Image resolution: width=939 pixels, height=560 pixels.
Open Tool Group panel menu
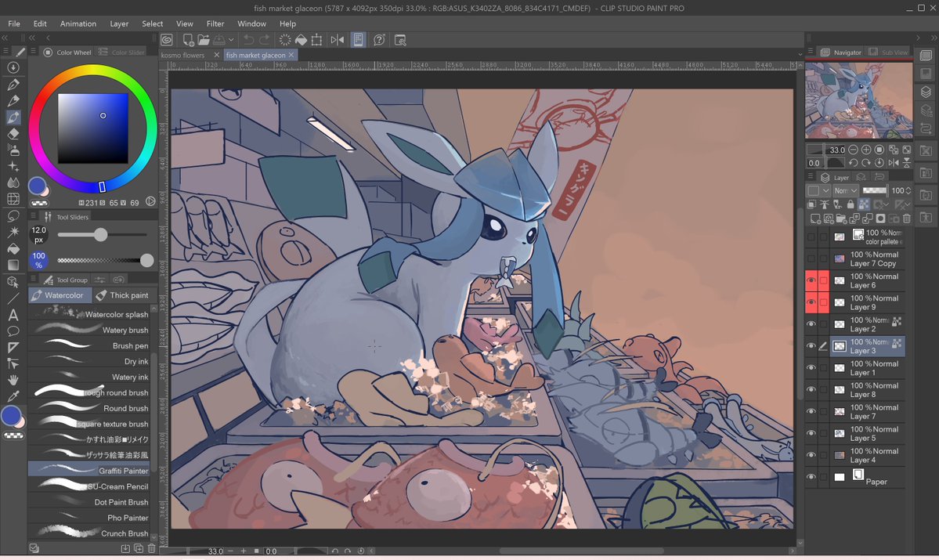(34, 280)
